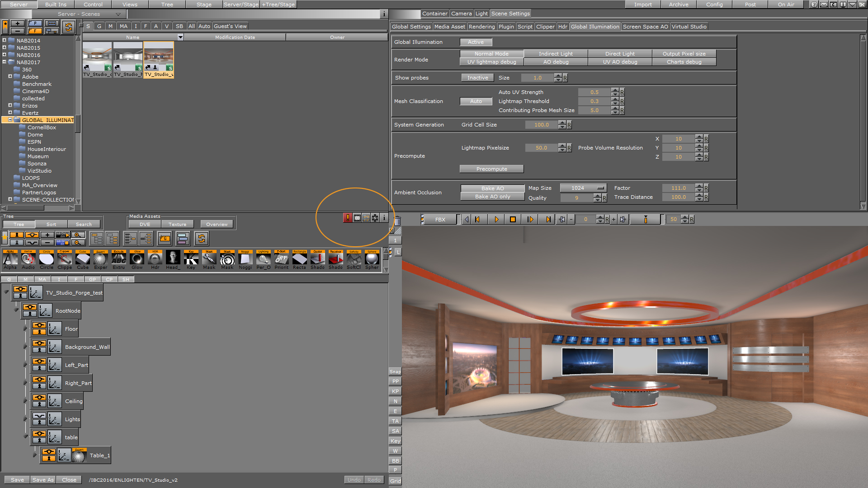Viewport: 868px width, 488px height.
Task: Expand the Table_1 node in tree
Action: coord(36,455)
